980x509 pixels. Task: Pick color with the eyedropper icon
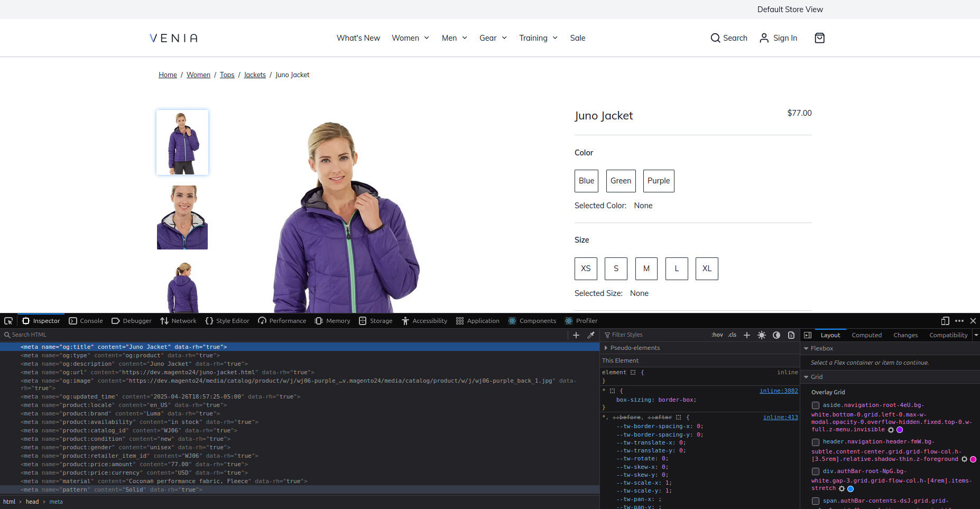(591, 335)
